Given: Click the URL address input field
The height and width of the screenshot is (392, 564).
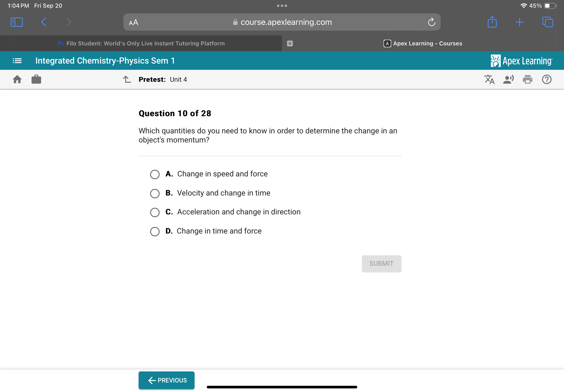Looking at the screenshot, I should [282, 22].
